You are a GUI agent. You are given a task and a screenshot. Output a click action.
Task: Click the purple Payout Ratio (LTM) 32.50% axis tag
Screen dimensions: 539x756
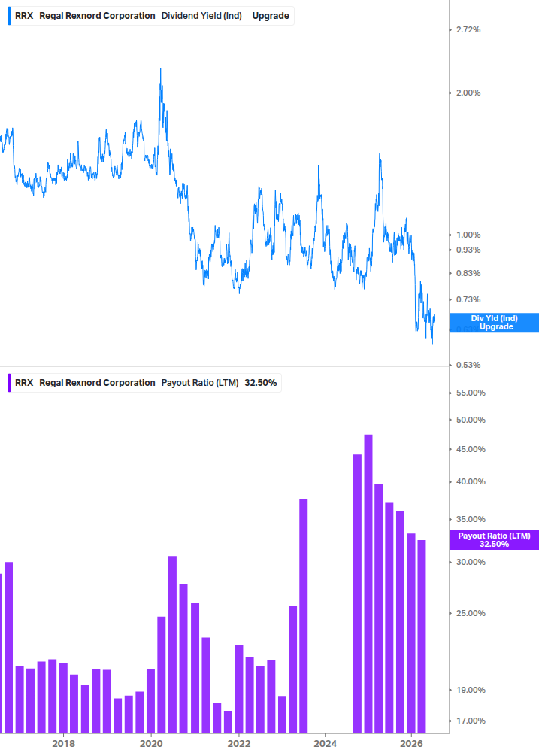coord(494,540)
